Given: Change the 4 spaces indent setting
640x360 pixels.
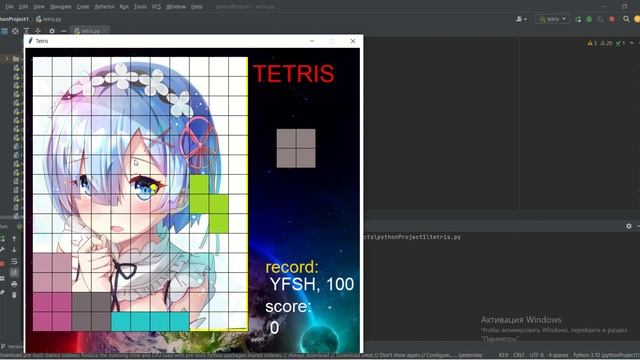Looking at the screenshot, I should point(558,355).
